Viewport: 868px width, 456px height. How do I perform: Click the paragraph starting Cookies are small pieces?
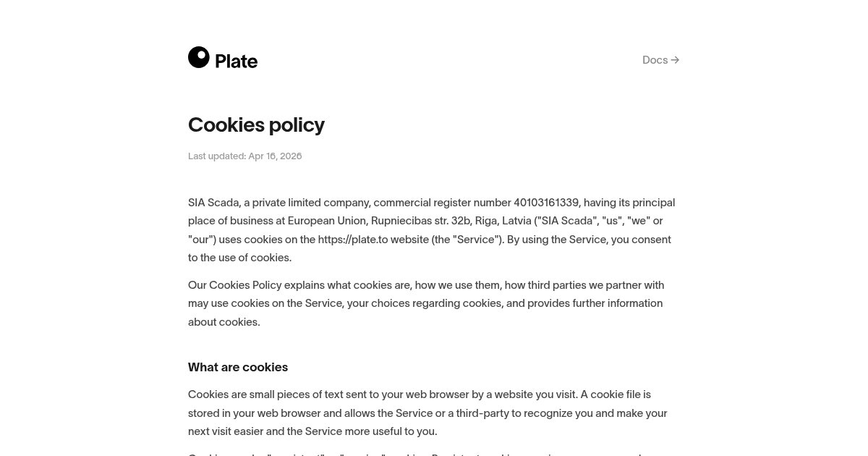(427, 413)
